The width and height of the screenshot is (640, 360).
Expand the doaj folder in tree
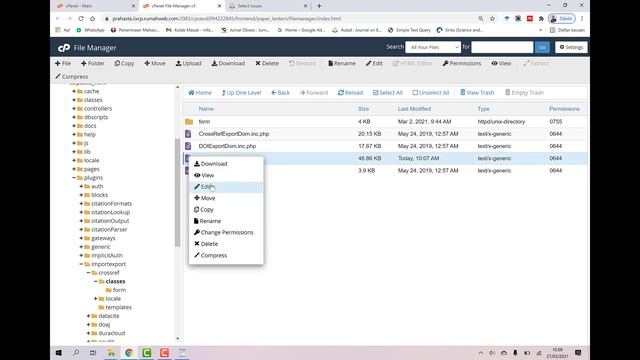coord(88,324)
